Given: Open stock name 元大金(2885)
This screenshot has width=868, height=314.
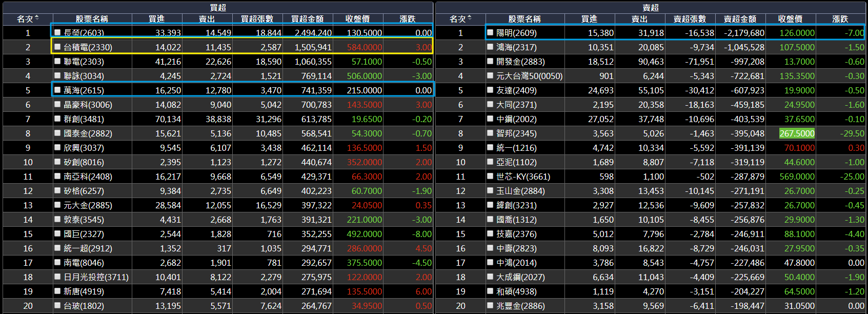Looking at the screenshot, I should (88, 205).
